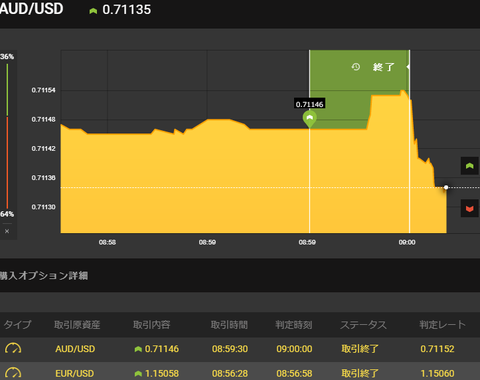Click the gauge icon in EUR/USD row

pos(13,373)
